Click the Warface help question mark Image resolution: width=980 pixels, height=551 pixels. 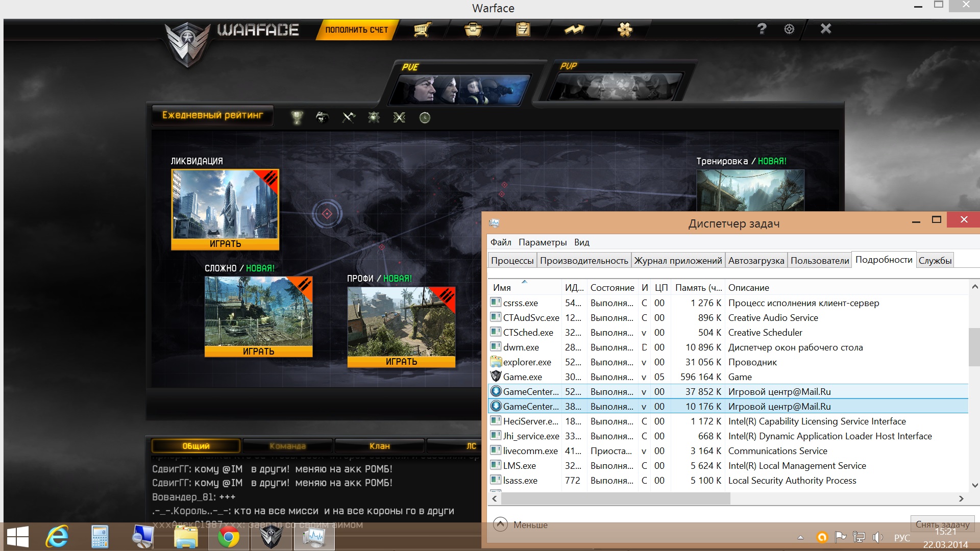762,29
